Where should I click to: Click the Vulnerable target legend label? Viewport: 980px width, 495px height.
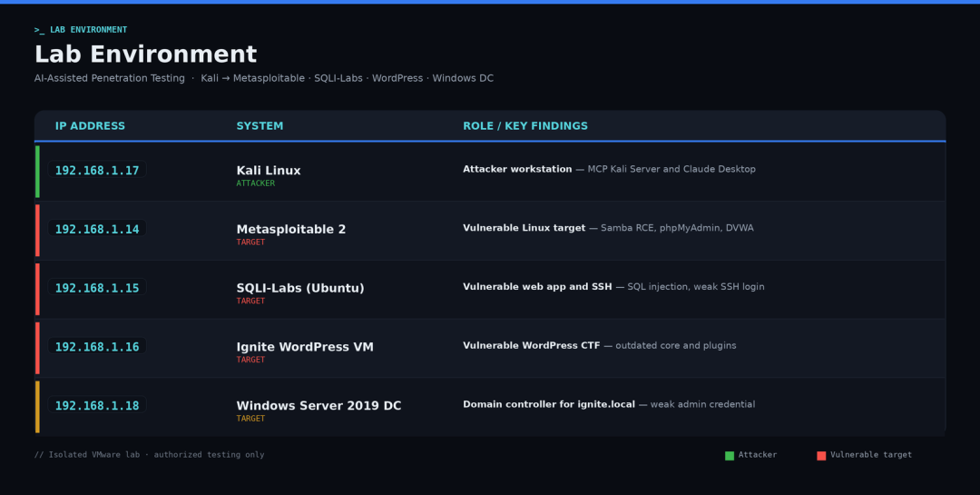[871, 455]
